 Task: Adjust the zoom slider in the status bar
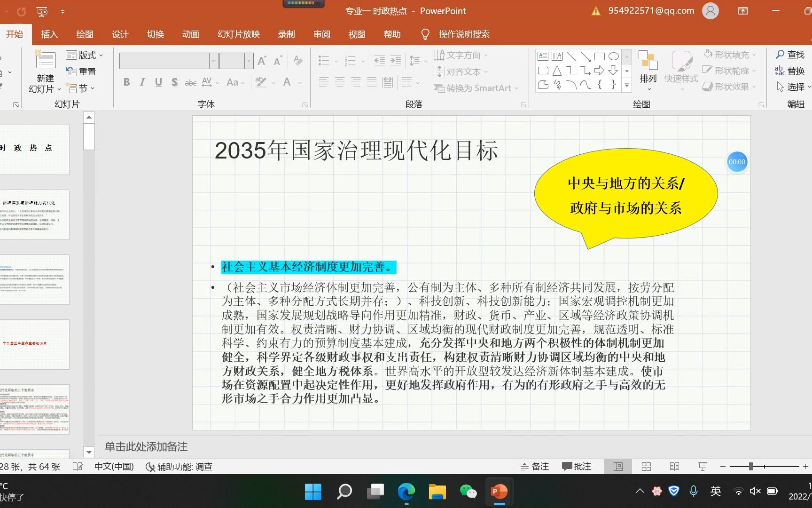coord(750,466)
